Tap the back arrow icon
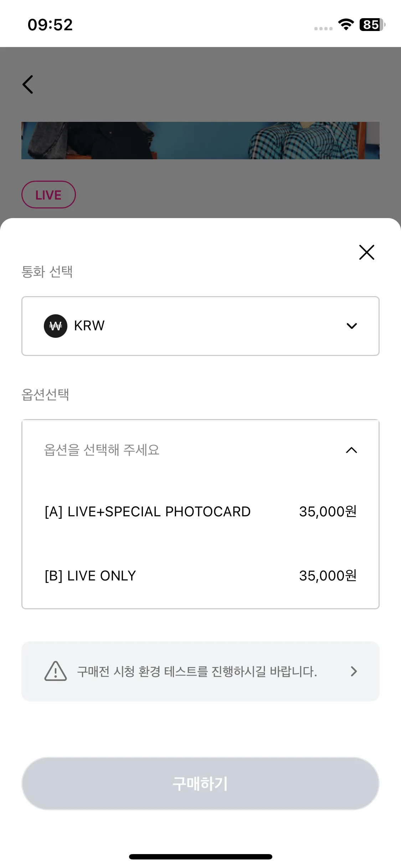This screenshot has height=868, width=401. (x=28, y=84)
